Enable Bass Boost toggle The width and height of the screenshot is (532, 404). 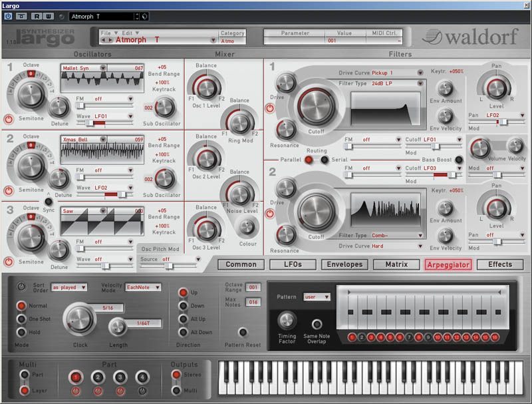coord(459,160)
